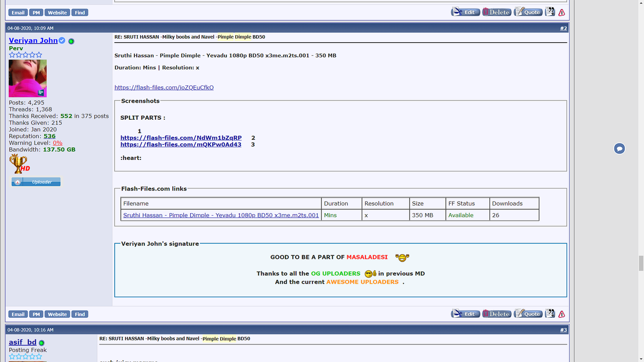Delete Veriyan John's post #2
The height and width of the screenshot is (362, 644).
pyautogui.click(x=497, y=314)
